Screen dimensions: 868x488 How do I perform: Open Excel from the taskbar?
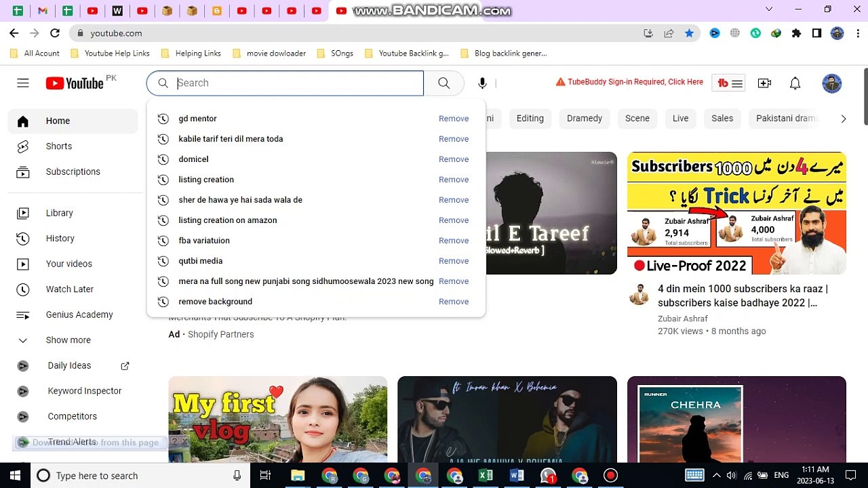click(x=486, y=475)
